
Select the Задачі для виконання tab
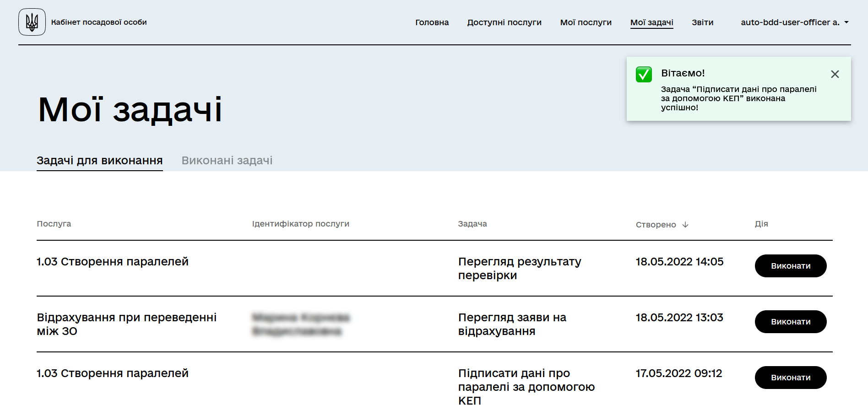tap(100, 161)
